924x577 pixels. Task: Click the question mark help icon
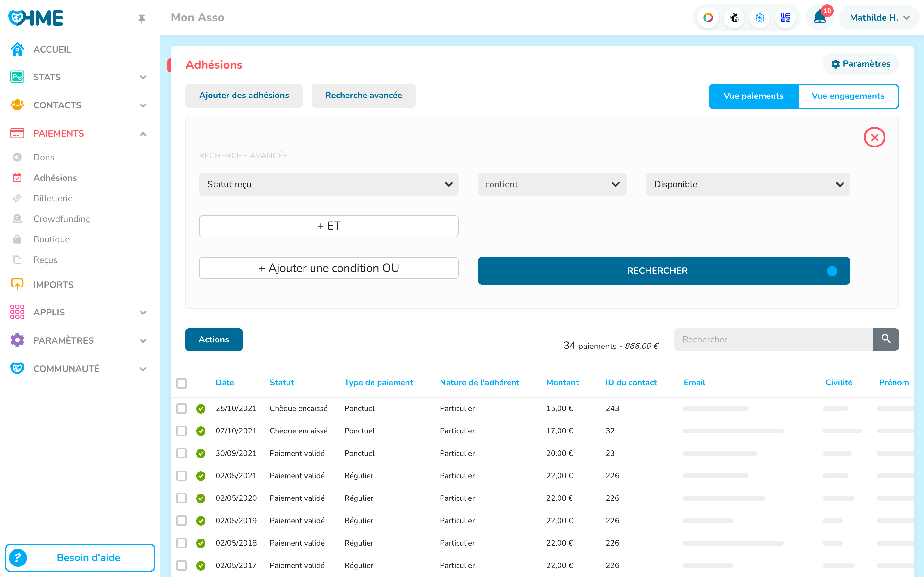pyautogui.click(x=18, y=557)
